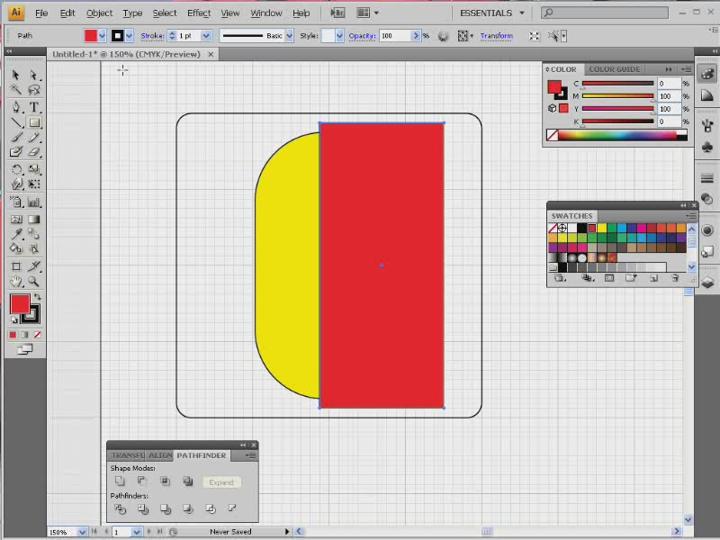Open the graphic Style dropdown
The image size is (720, 540).
[x=339, y=35]
